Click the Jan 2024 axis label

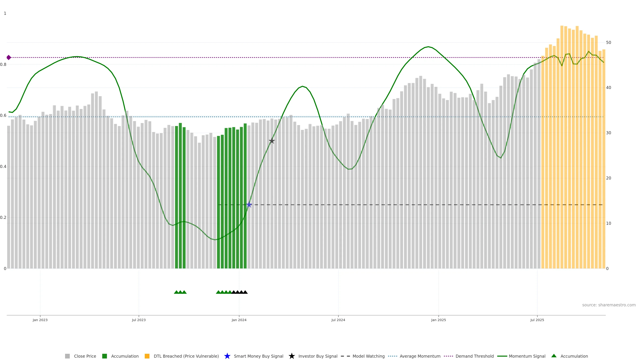239,320
